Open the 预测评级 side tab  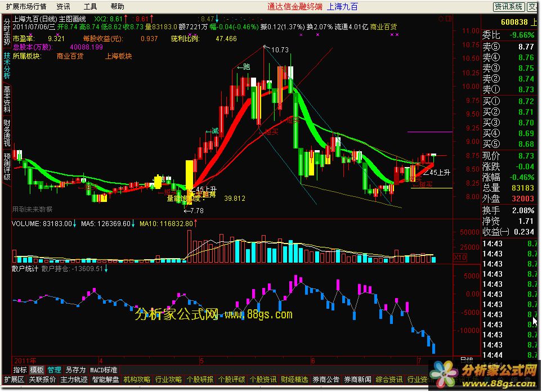[7, 166]
